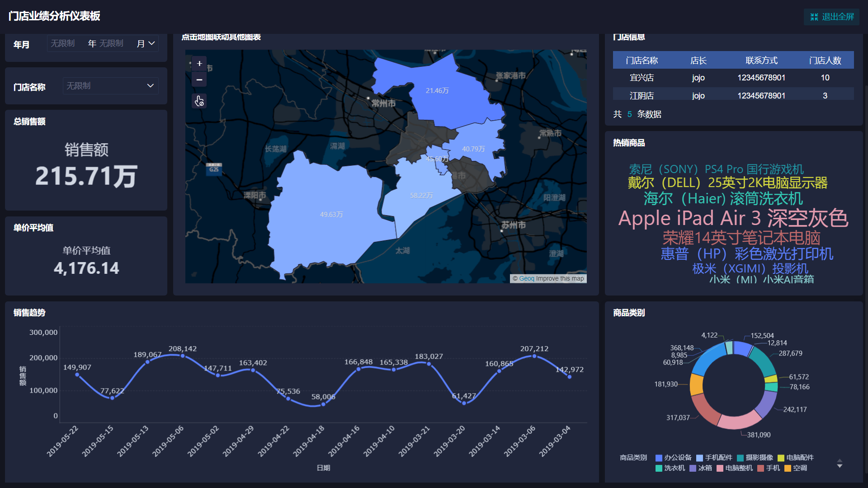Click trend point labeled 208,142
Image resolution: width=868 pixels, height=488 pixels.
(183, 356)
